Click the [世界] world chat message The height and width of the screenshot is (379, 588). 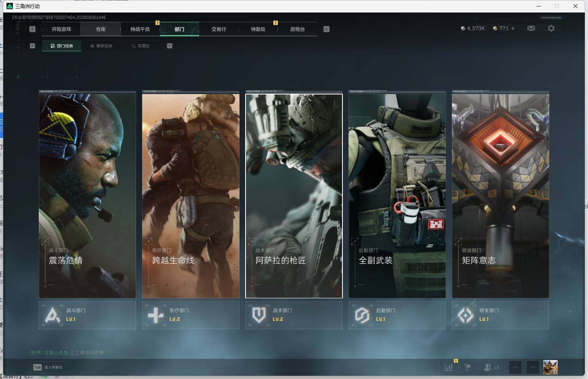tap(67, 353)
